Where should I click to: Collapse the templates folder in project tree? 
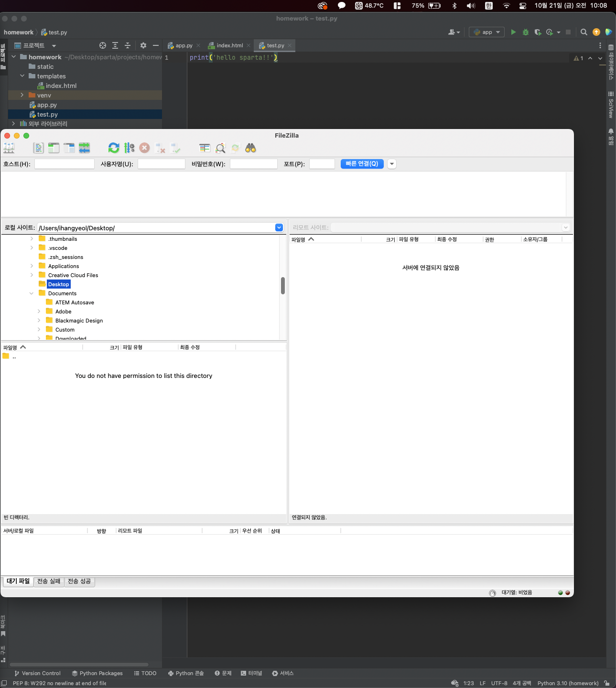[22, 76]
